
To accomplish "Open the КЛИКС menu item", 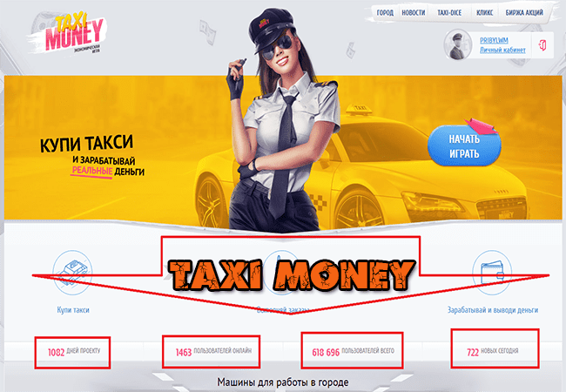I will click(x=484, y=13).
